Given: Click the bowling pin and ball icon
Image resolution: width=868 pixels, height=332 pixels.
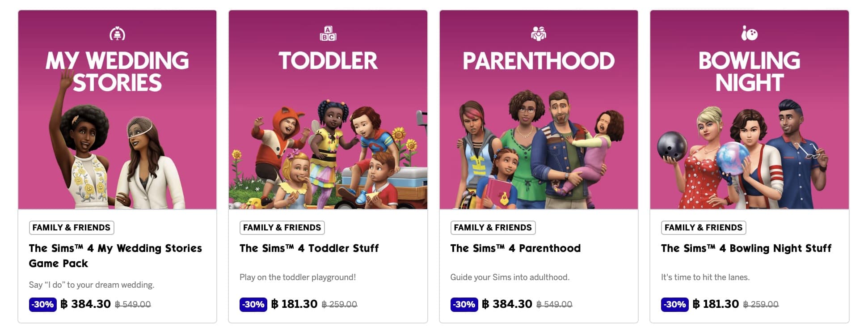Looking at the screenshot, I should pyautogui.click(x=750, y=34).
